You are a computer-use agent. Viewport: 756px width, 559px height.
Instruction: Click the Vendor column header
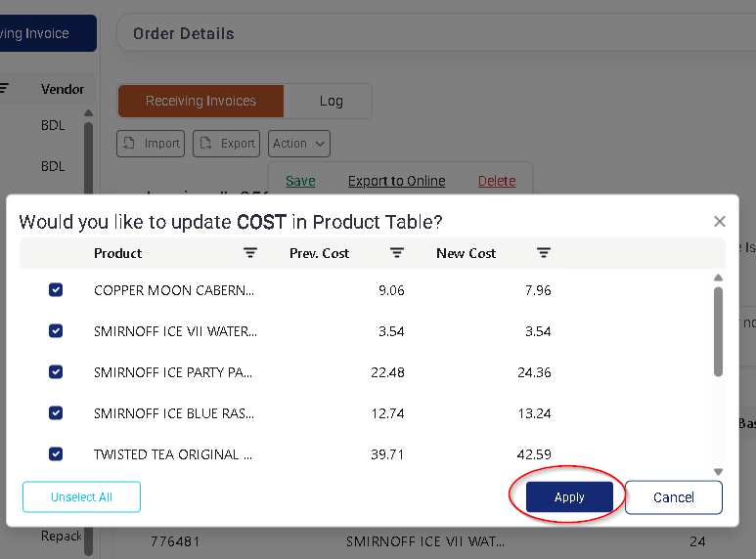tap(63, 89)
